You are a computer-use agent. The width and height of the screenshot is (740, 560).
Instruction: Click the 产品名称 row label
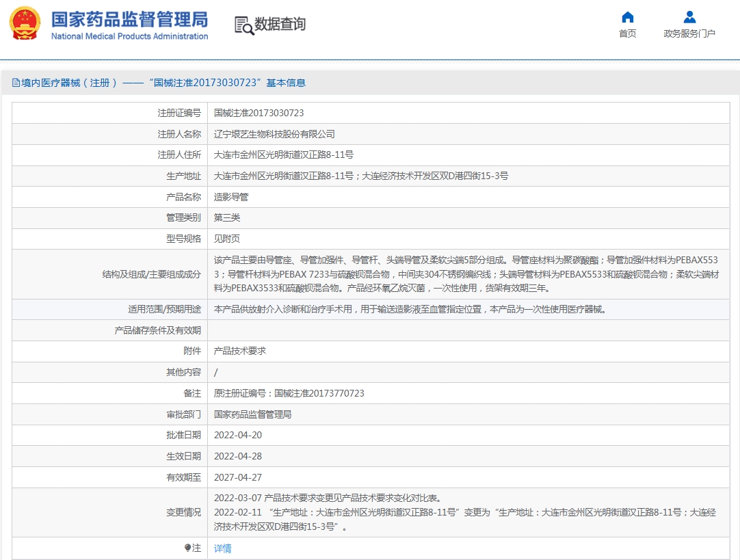183,197
